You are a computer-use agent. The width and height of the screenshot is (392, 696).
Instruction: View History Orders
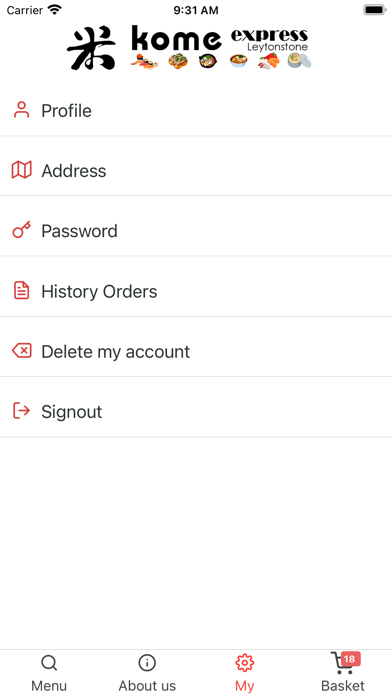(x=196, y=291)
